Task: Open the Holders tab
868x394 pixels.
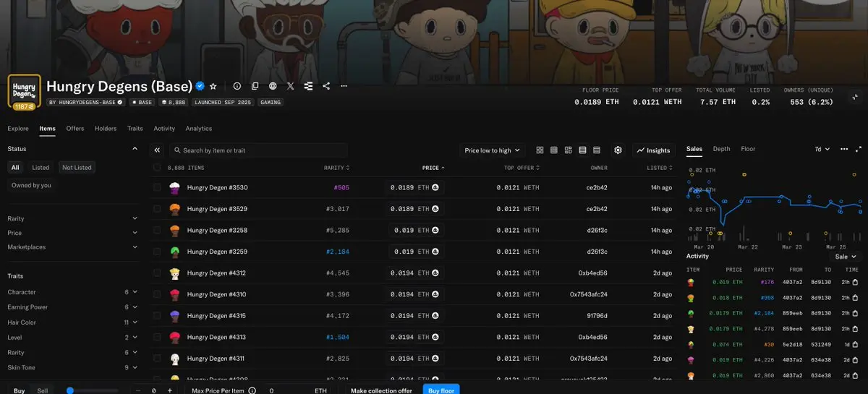Action: tap(106, 129)
